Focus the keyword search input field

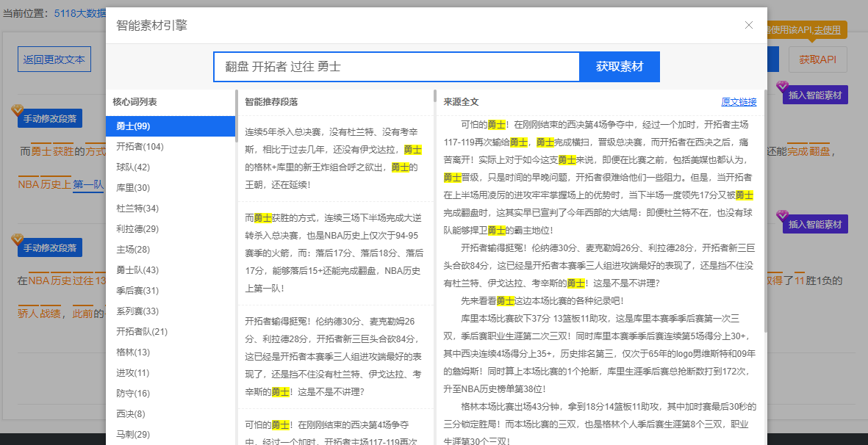point(396,67)
